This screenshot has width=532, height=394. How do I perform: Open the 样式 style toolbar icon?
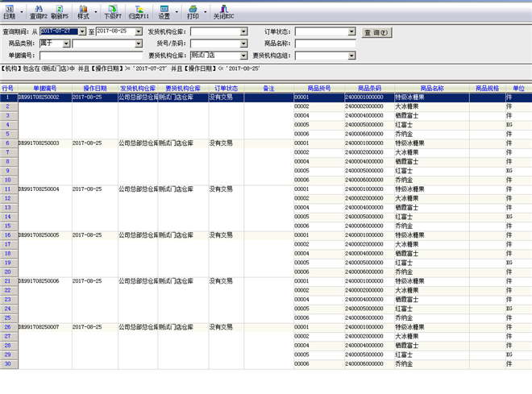[83, 11]
